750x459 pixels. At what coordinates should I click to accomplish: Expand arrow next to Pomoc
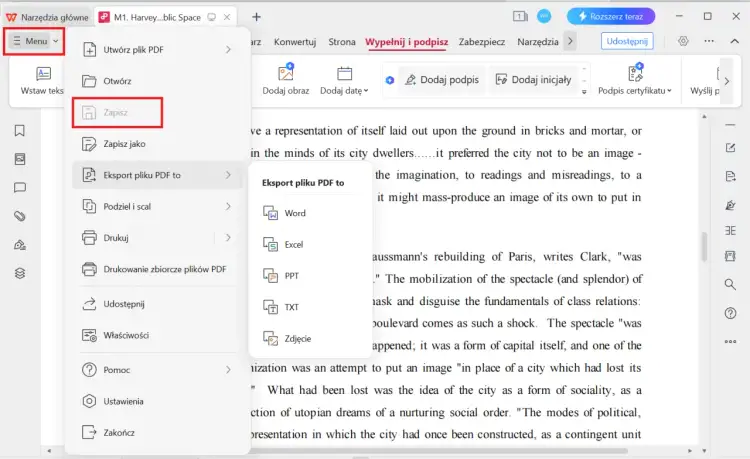[228, 370]
